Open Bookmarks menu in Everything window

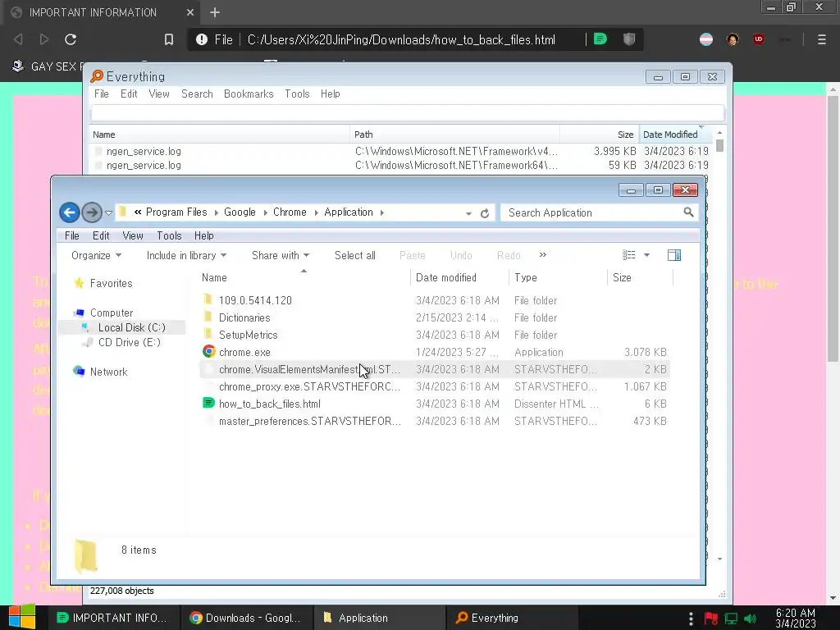(249, 94)
